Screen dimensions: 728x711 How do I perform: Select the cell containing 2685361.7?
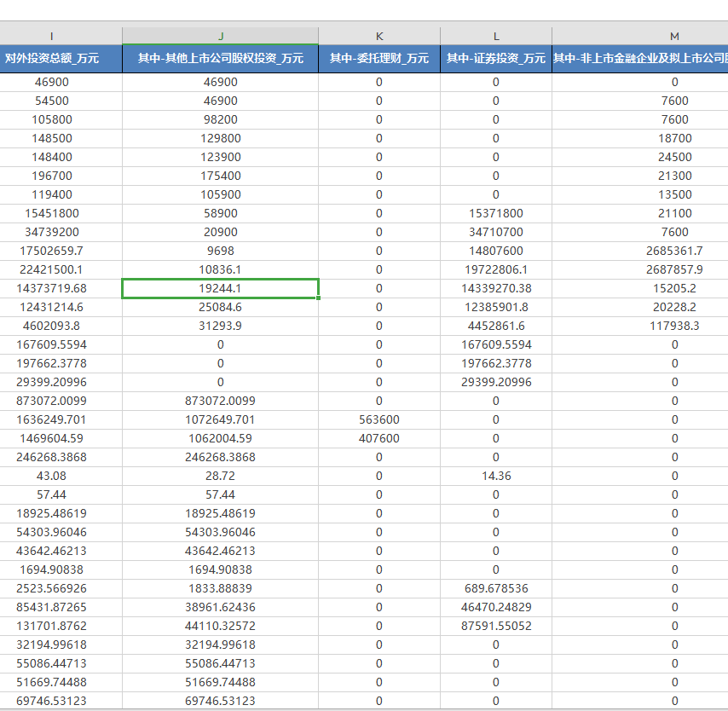coord(674,251)
